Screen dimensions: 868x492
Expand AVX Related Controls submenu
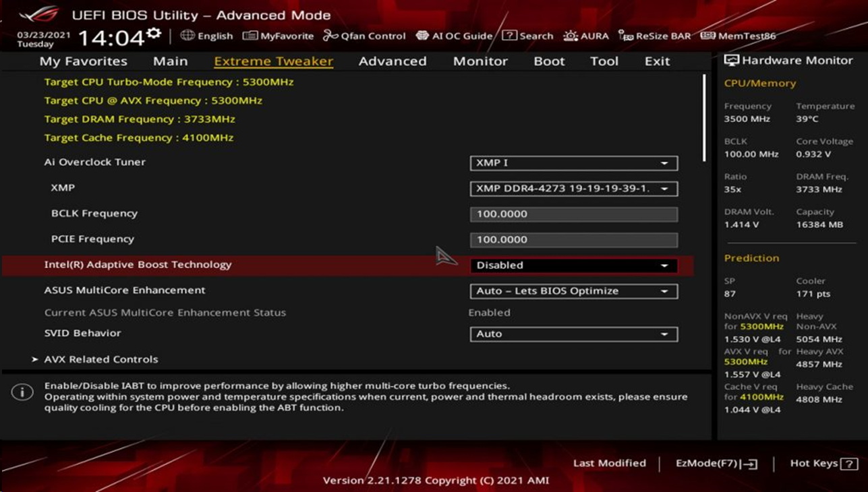coord(100,359)
